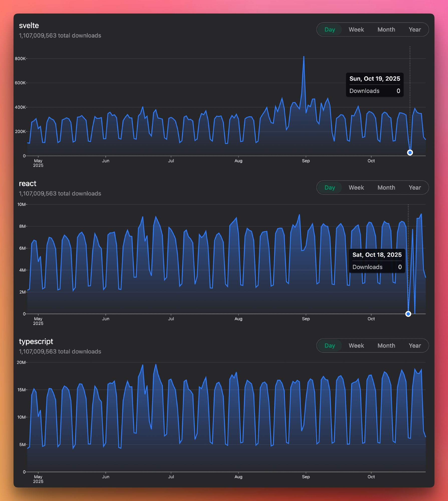Switch react chart to Week view
Image resolution: width=448 pixels, height=501 pixels.
(x=356, y=188)
